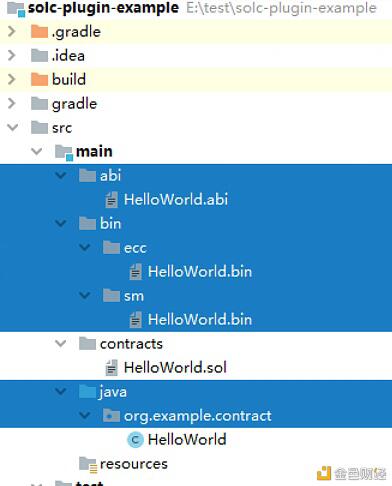The image size is (392, 486).
Task: Click the bin folder icon
Action: click(x=87, y=223)
